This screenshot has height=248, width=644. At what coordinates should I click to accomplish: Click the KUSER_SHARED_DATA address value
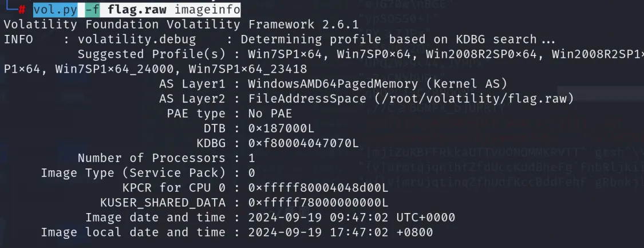[x=318, y=203]
